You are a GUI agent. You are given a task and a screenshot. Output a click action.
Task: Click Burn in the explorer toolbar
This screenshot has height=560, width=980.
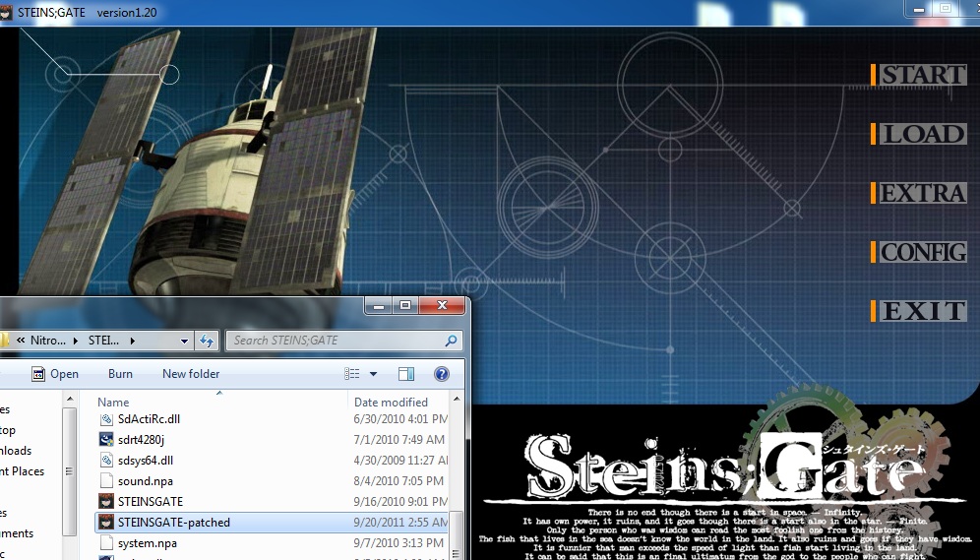coord(120,374)
